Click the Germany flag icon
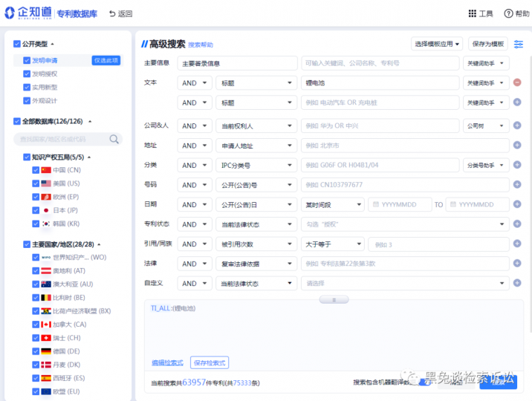Image resolution: width=532 pixels, height=401 pixels. [x=46, y=351]
